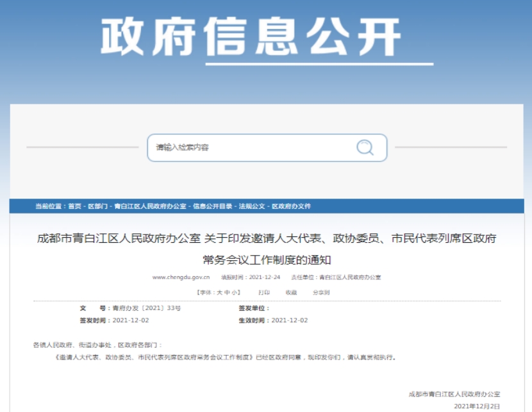Click the magnifying glass search icon
The image size is (532, 412).
(365, 147)
